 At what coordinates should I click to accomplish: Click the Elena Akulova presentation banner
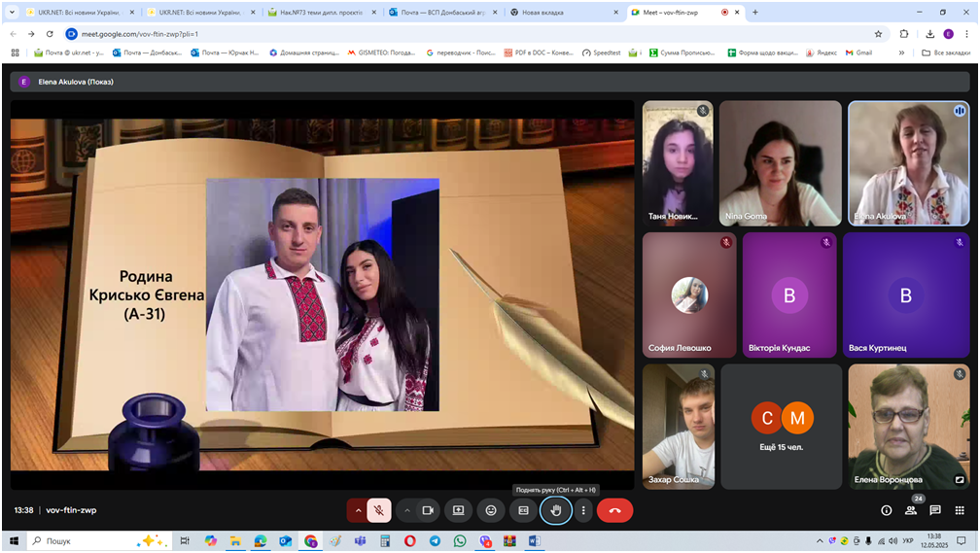pos(490,82)
